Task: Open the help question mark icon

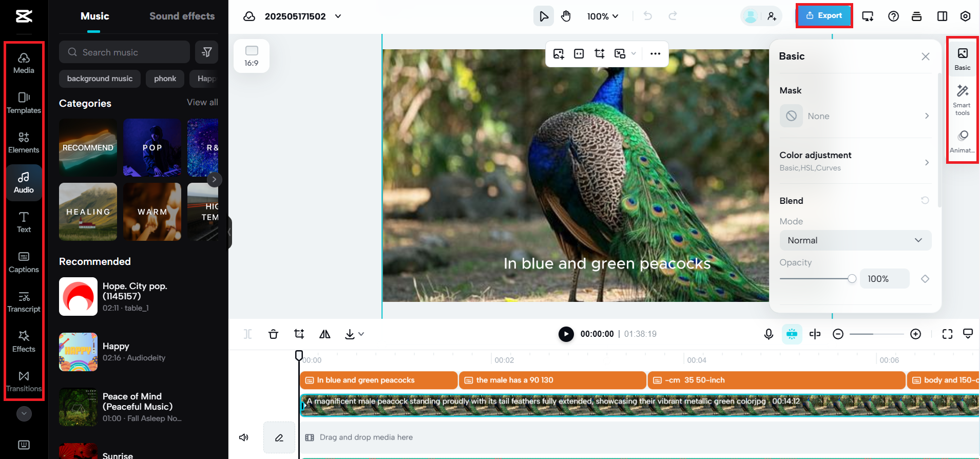Action: click(x=893, y=16)
